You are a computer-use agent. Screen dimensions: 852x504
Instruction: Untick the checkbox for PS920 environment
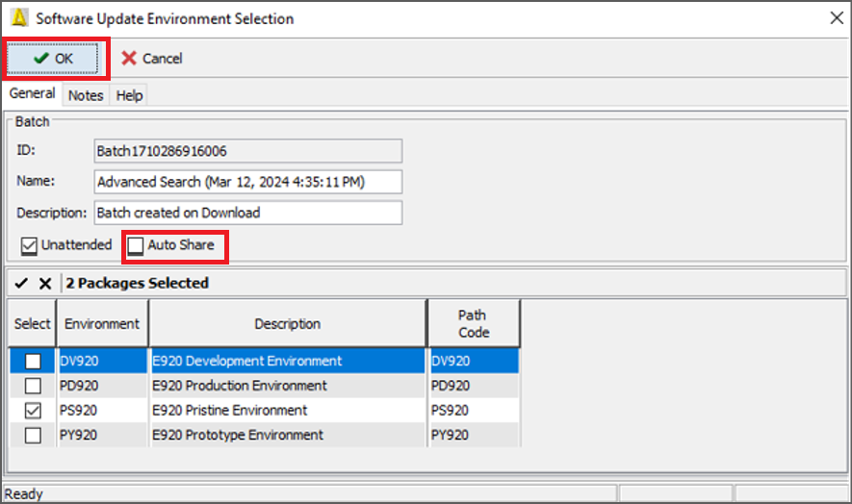tap(33, 411)
